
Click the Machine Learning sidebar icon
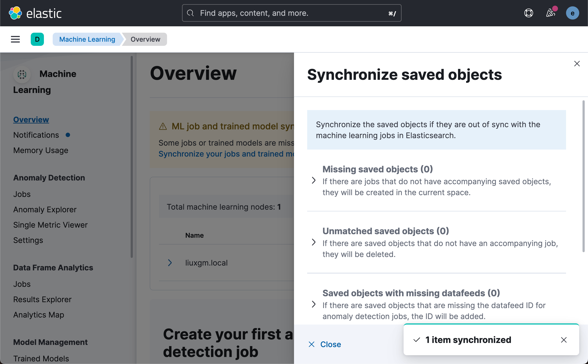click(22, 74)
